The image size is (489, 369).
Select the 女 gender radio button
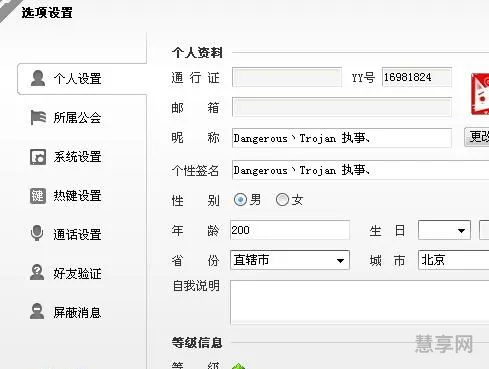pyautogui.click(x=282, y=200)
